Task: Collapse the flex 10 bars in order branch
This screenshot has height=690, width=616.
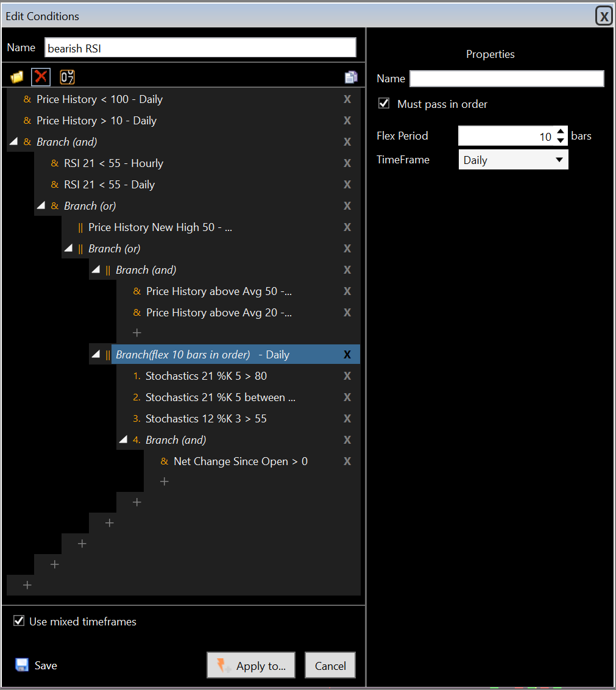Action: (x=96, y=354)
